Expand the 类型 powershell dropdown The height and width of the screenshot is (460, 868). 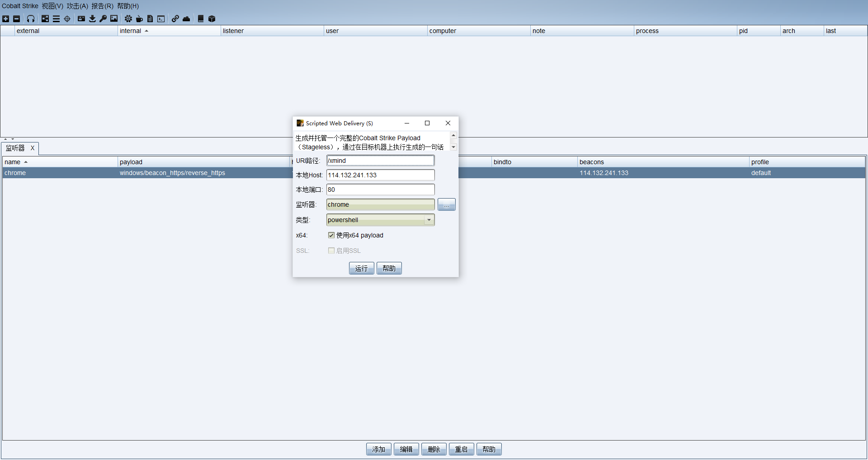[x=429, y=220]
